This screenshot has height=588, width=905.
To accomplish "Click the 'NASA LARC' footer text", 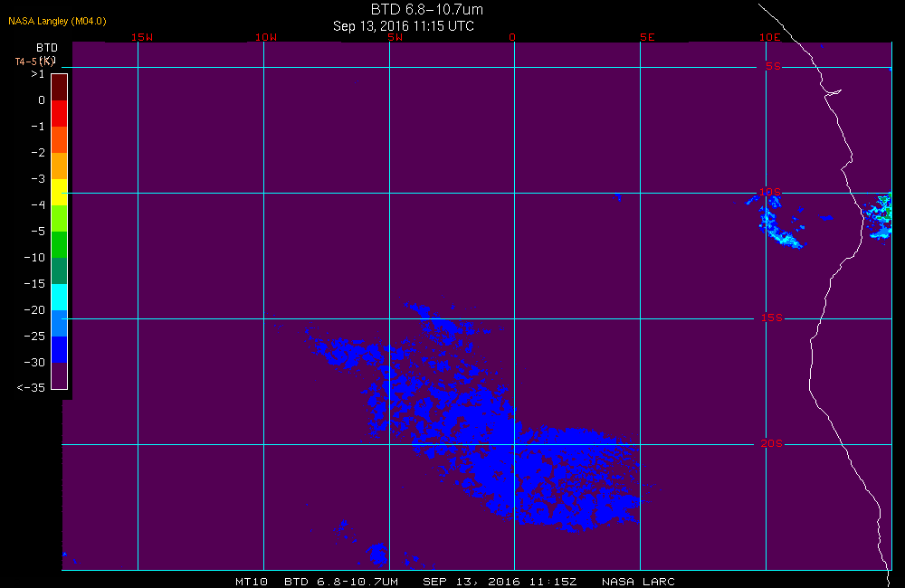I will tap(638, 582).
